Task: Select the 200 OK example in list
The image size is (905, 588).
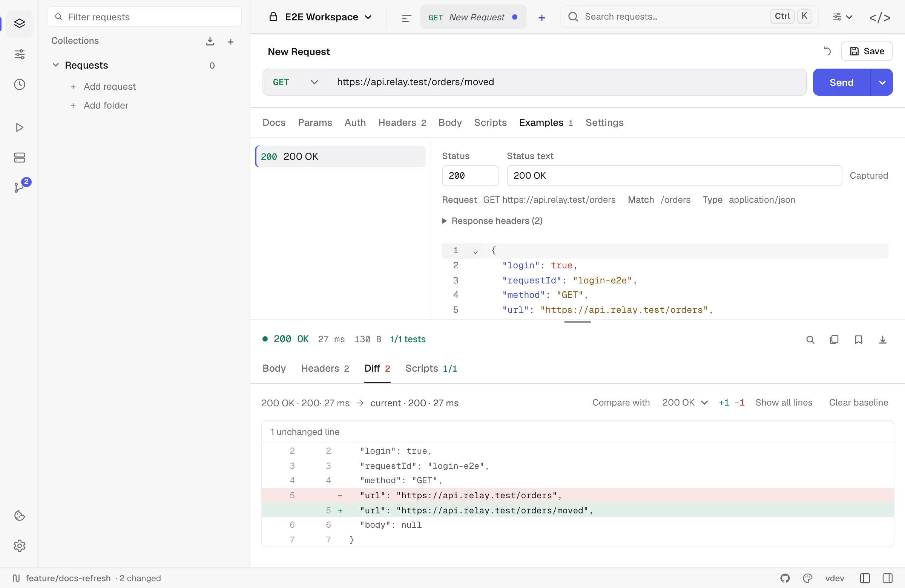Action: coord(341,156)
